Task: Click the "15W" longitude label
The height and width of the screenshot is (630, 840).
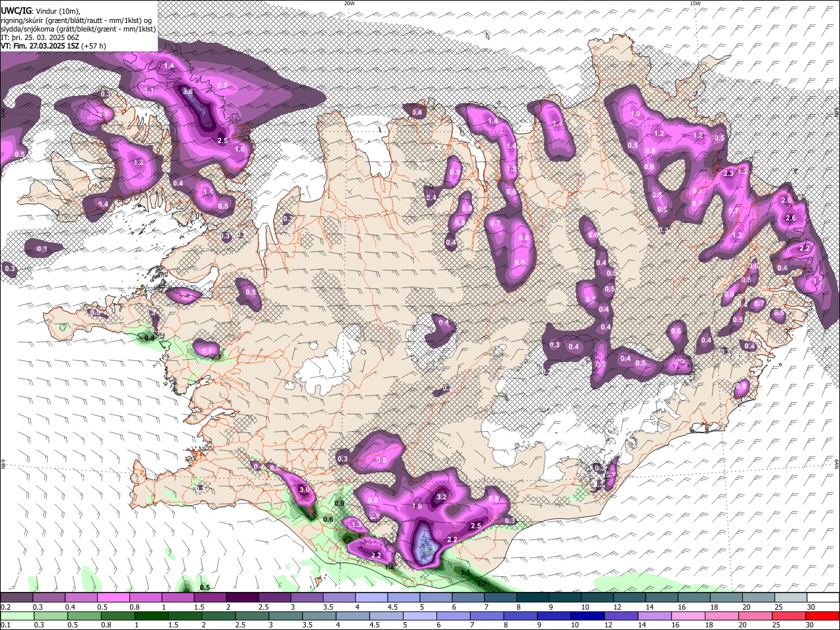Action: (x=695, y=3)
